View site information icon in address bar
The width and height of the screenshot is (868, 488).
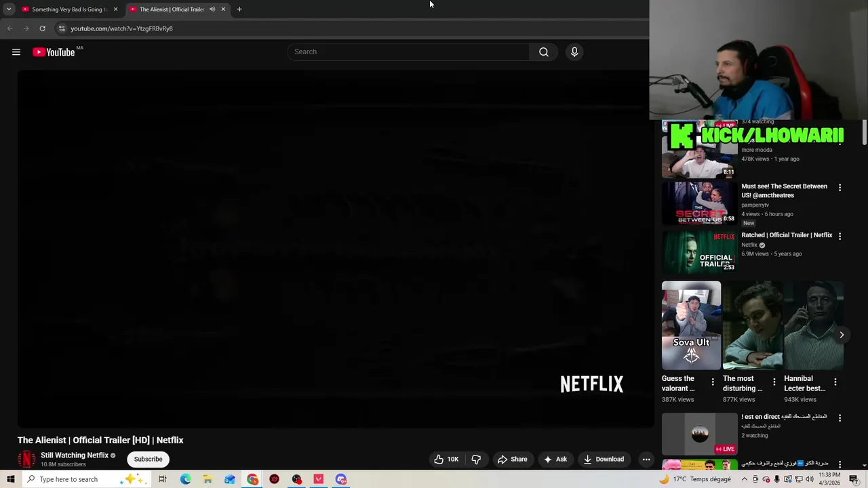pos(62,28)
